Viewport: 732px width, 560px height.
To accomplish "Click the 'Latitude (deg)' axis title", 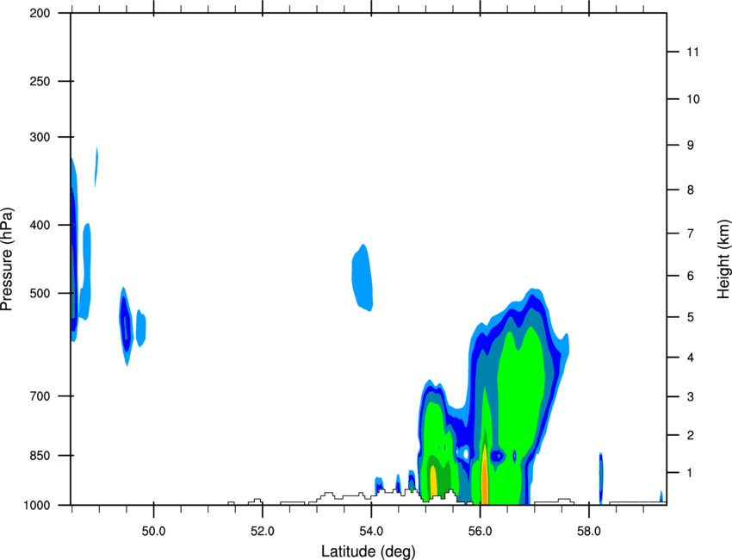I will coord(368,551).
